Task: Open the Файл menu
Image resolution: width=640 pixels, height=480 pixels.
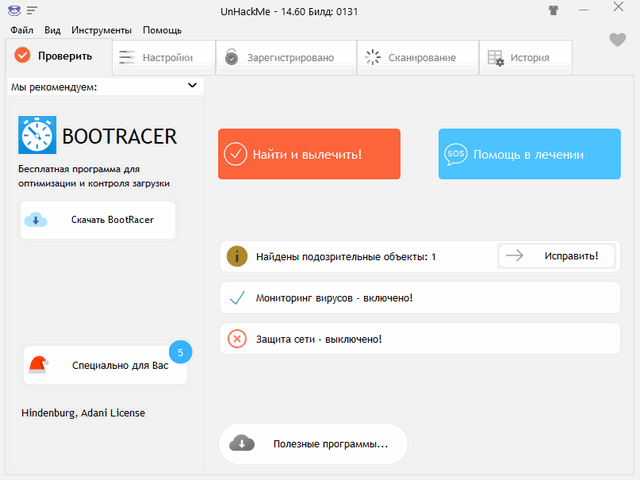Action: coord(22,30)
